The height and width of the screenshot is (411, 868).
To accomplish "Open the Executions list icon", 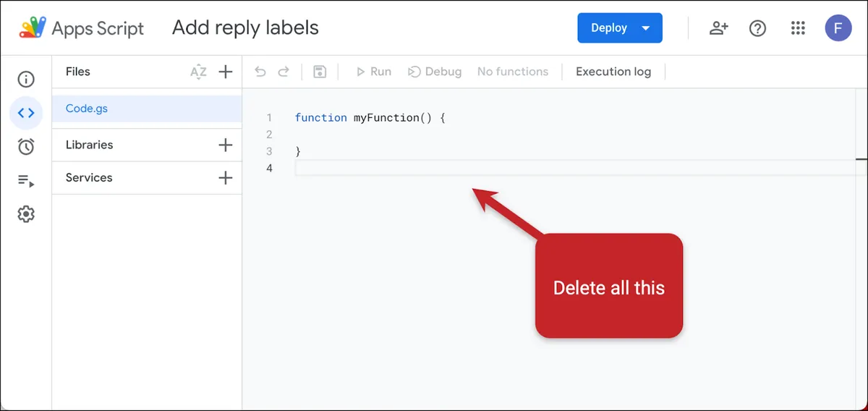I will click(x=26, y=181).
